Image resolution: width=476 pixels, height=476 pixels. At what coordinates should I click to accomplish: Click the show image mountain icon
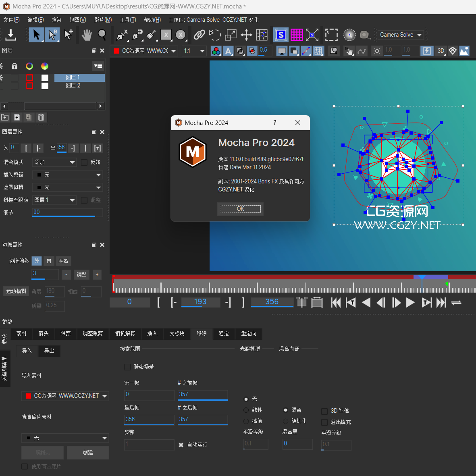tap(464, 51)
